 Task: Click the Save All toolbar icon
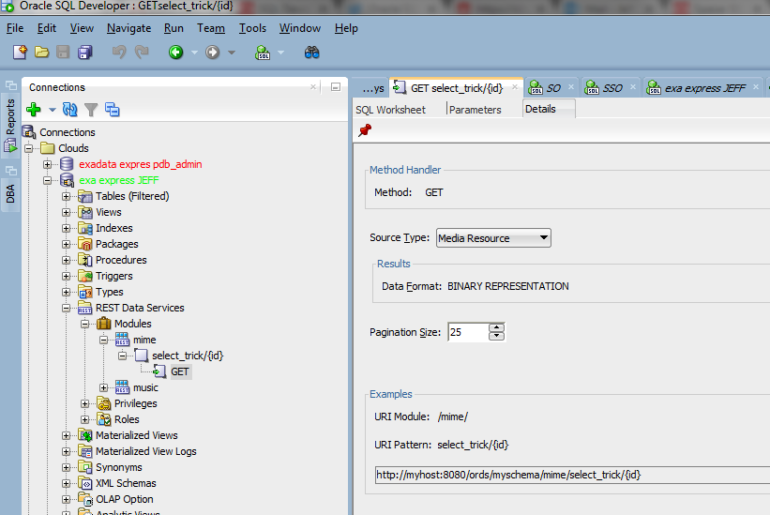[85, 52]
